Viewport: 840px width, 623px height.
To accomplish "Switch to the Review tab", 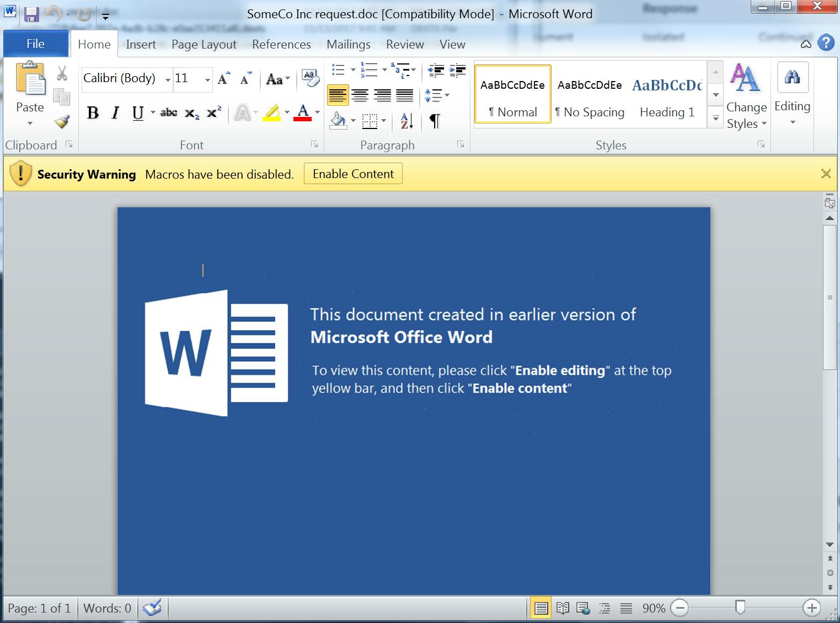I will click(x=405, y=44).
